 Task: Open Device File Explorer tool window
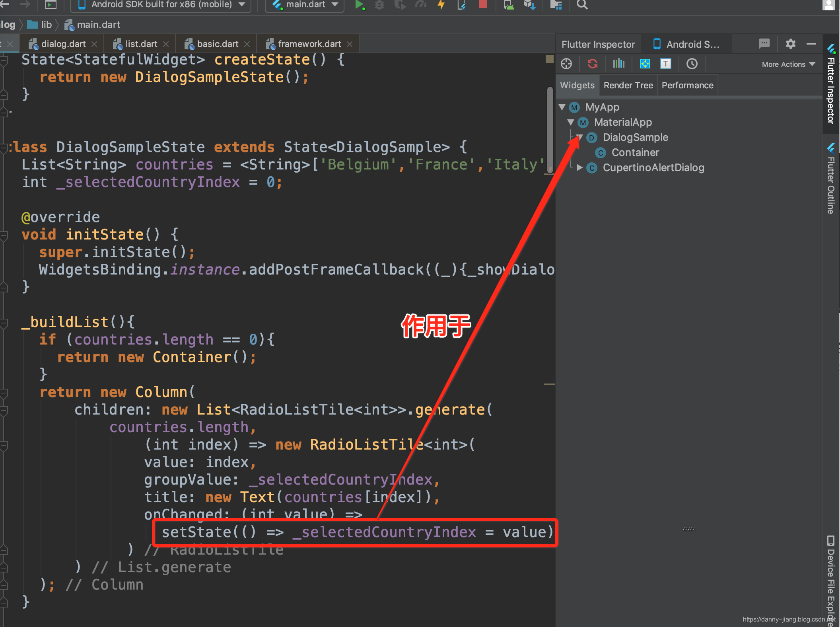831,581
